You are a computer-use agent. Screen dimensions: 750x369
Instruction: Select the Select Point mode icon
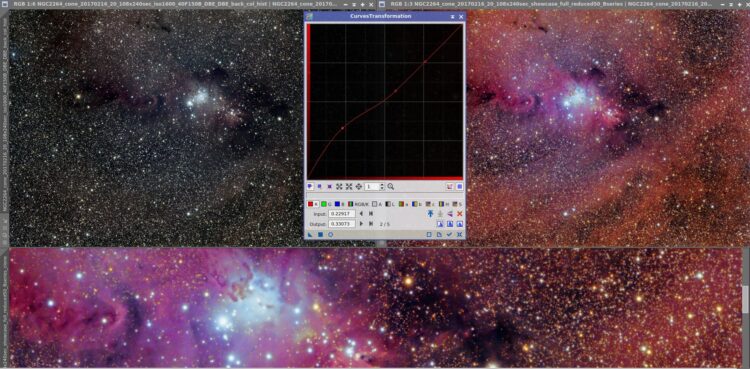(320, 187)
